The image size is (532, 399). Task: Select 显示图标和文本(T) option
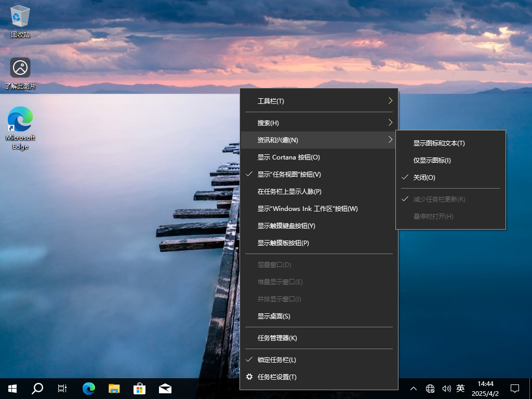pos(450,143)
